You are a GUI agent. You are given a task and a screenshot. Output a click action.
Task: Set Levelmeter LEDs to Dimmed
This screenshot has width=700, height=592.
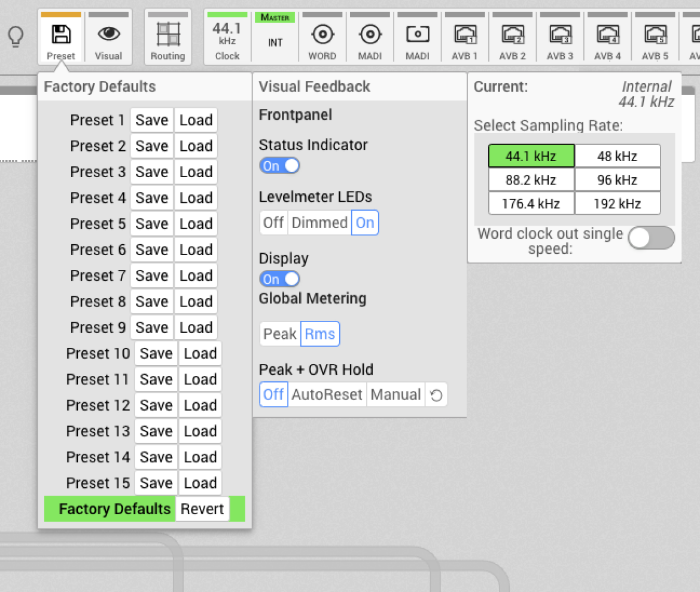click(319, 223)
